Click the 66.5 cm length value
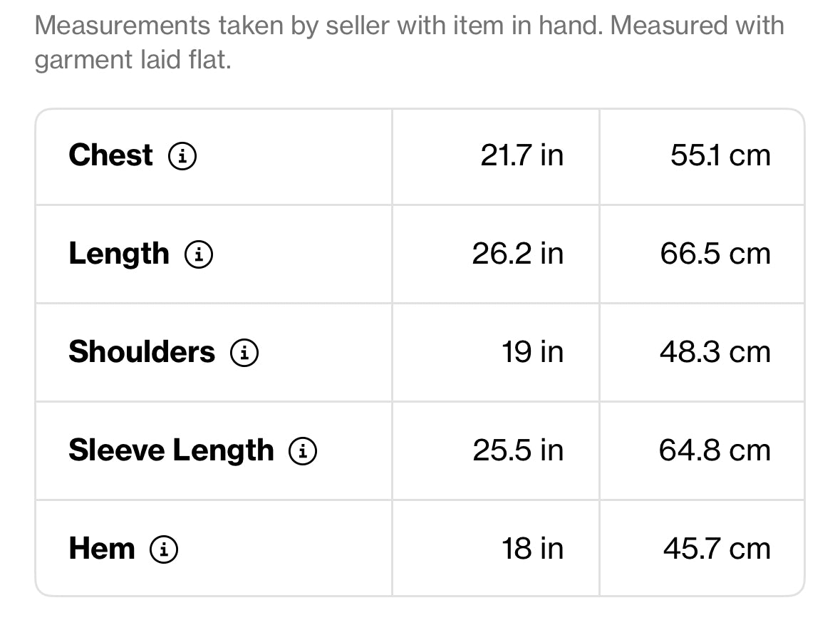Screen dimensions: 840x630 click(715, 254)
